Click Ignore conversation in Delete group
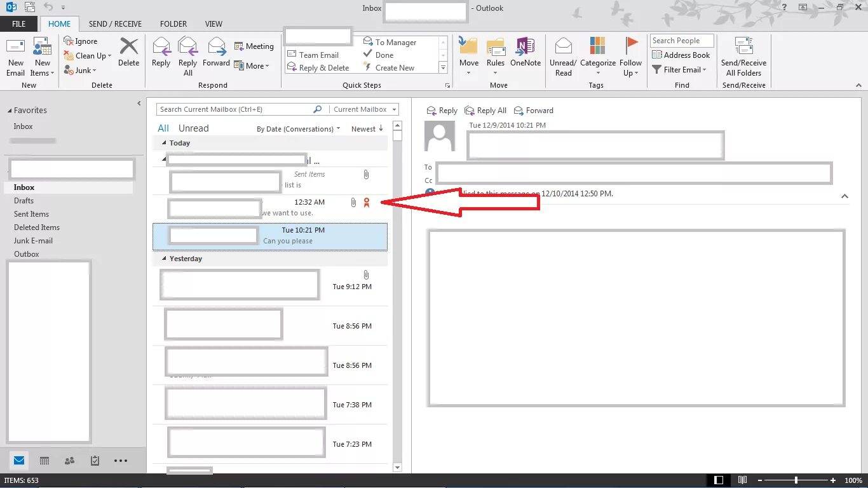Image resolution: width=868 pixels, height=488 pixels. 81,41
